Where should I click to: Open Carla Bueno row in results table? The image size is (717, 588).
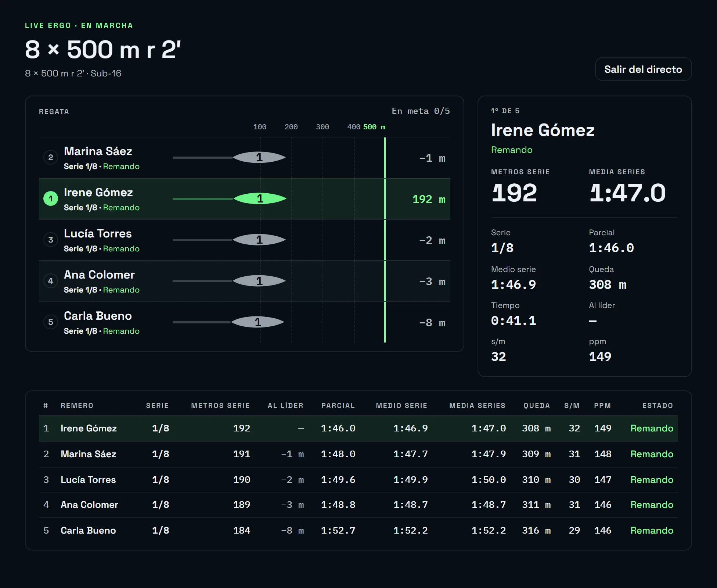click(x=358, y=531)
